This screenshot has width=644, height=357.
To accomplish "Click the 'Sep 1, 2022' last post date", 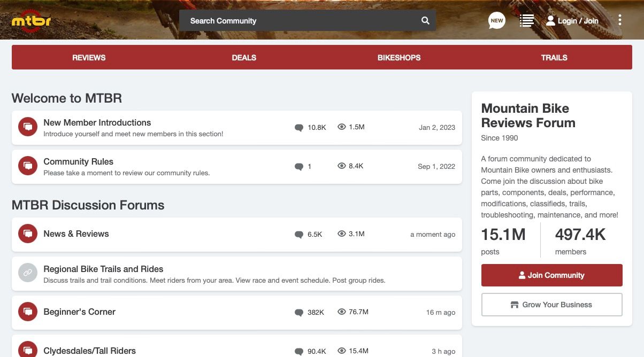I will pyautogui.click(x=436, y=166).
